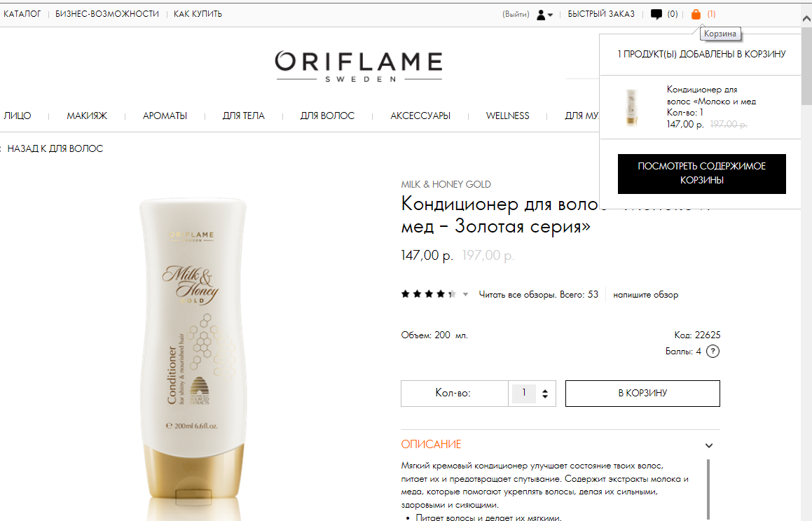812x521 pixels.
Task: Click the description text scrollbar
Action: [708, 488]
